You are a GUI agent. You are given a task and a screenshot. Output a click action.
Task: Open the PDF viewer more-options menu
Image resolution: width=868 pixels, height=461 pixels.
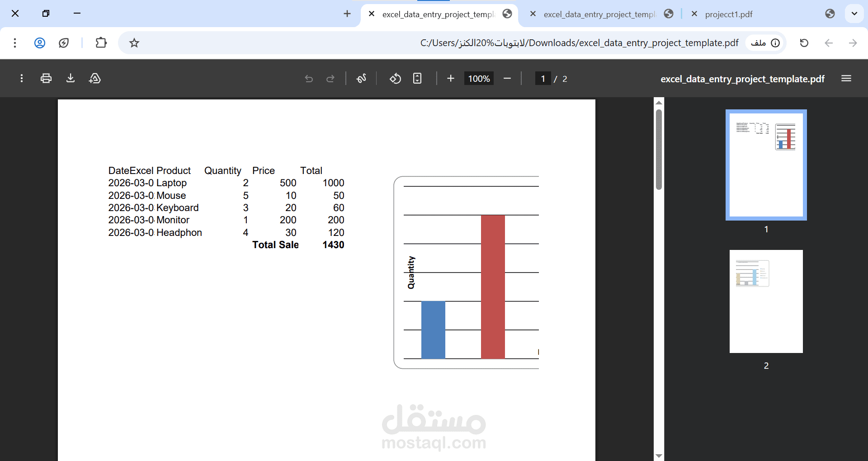(21, 78)
